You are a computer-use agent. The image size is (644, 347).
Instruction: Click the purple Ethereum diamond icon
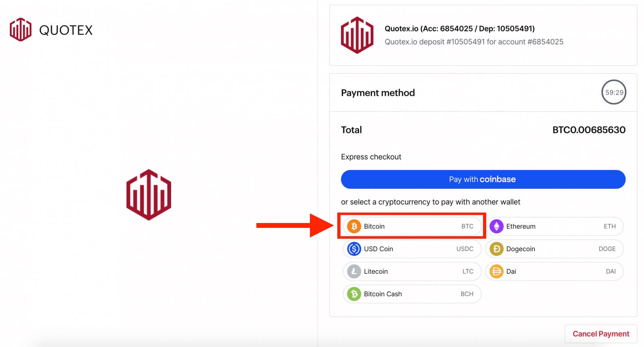pyautogui.click(x=496, y=226)
